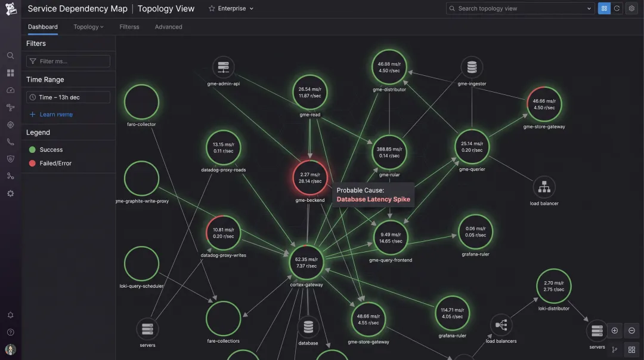This screenshot has width=644, height=360.
Task: Click the grid layout icon at bottom right
Action: (631, 350)
